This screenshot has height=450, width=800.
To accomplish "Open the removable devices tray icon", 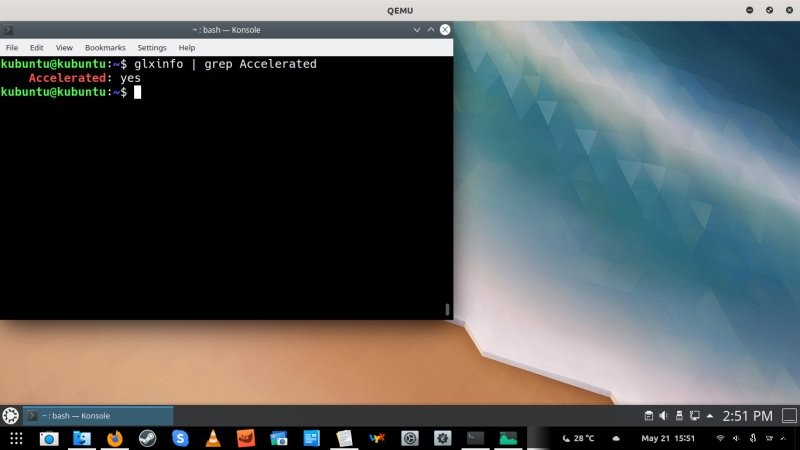I will [679, 416].
